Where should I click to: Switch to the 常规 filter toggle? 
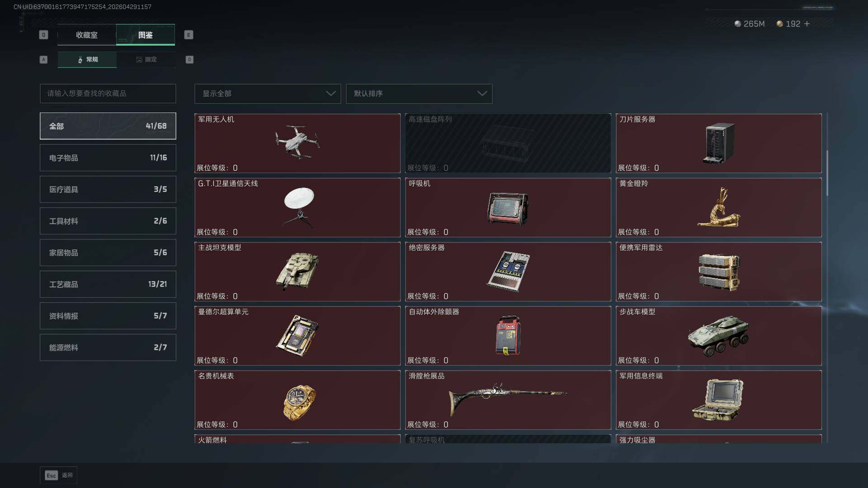tap(87, 59)
